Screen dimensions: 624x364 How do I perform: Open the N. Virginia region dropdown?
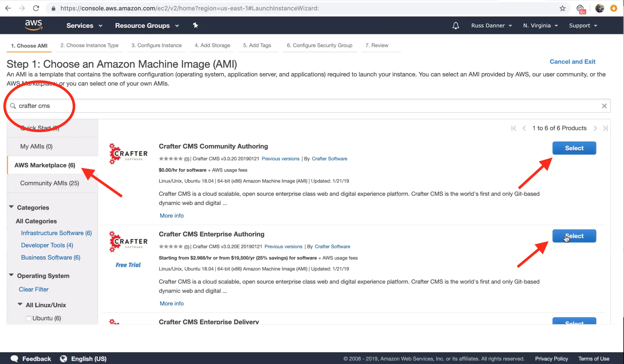pyautogui.click(x=540, y=26)
